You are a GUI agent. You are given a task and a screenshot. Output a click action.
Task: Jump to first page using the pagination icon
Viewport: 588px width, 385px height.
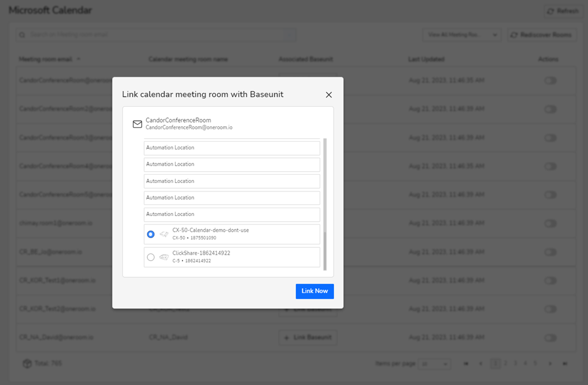pyautogui.click(x=465, y=364)
